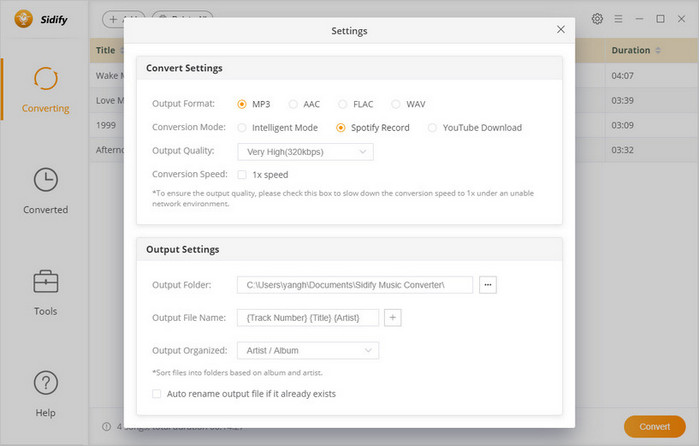This screenshot has height=446, width=699.
Task: Click info icon in the status bar
Action: coord(106,427)
